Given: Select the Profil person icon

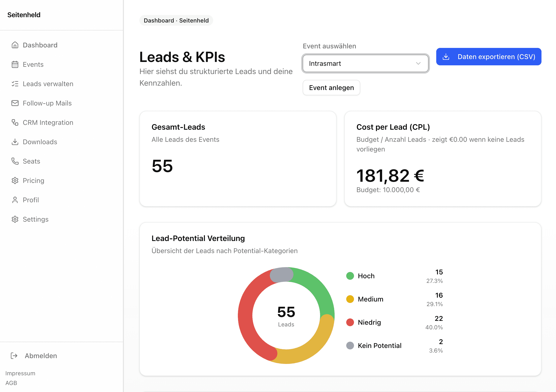Looking at the screenshot, I should [15, 200].
